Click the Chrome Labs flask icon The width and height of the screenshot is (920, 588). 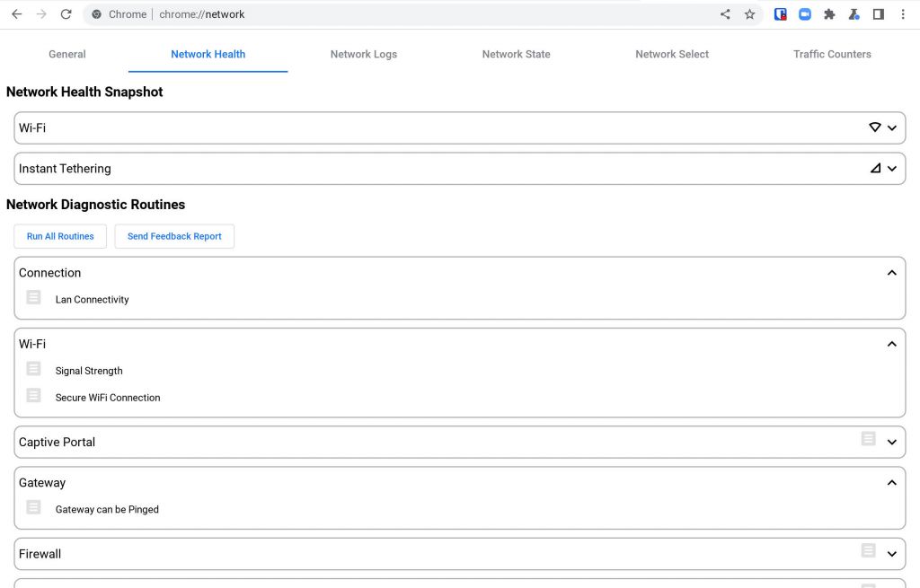pyautogui.click(x=854, y=14)
